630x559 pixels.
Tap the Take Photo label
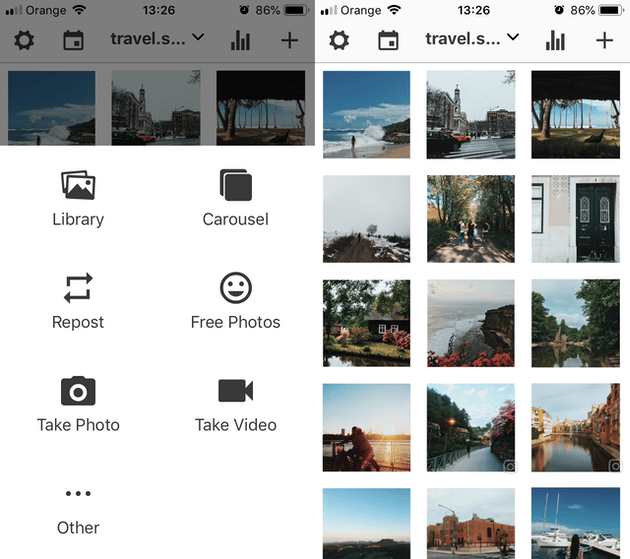(x=78, y=425)
